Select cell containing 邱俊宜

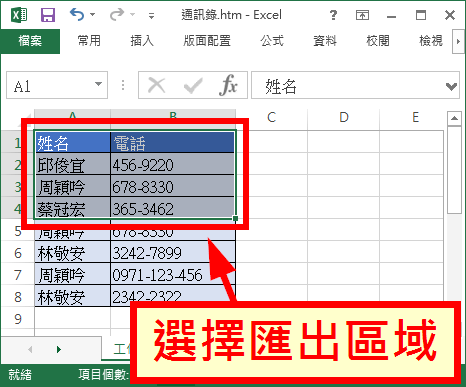(x=73, y=165)
